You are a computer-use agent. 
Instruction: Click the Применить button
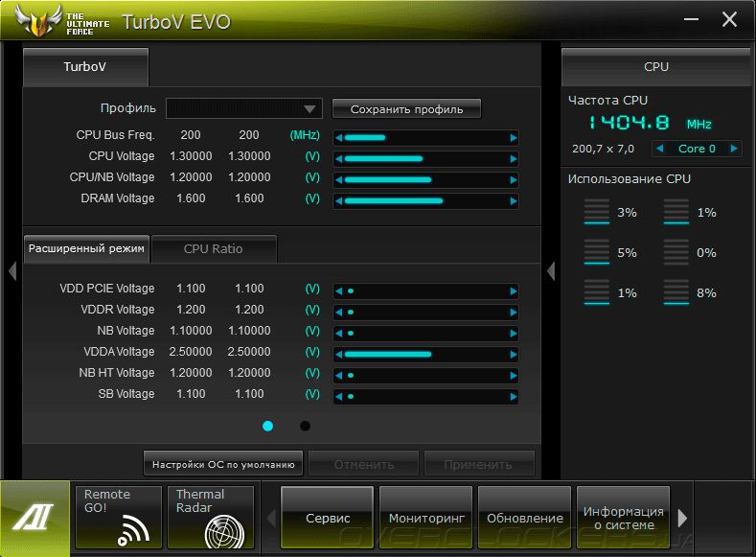tap(479, 464)
